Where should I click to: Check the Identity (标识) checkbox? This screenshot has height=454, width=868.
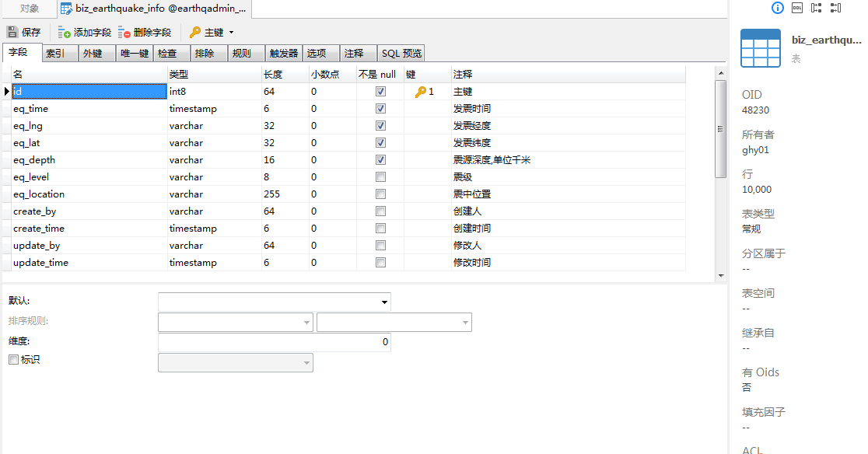click(14, 360)
